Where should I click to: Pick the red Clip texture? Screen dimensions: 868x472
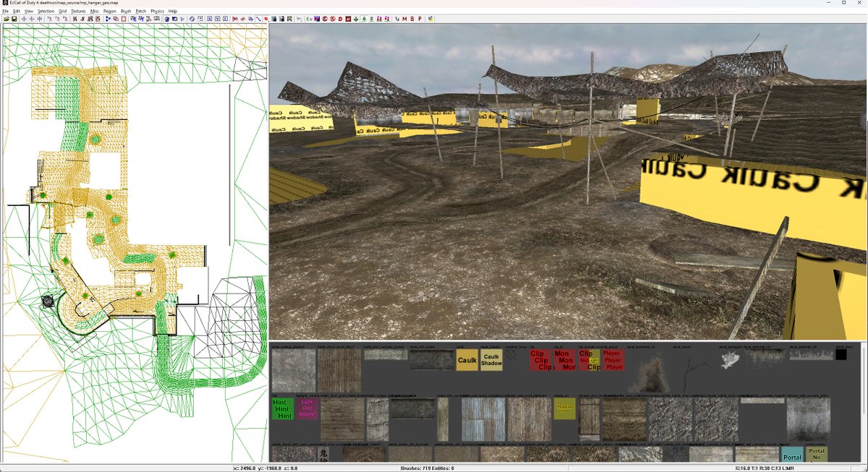(x=540, y=360)
